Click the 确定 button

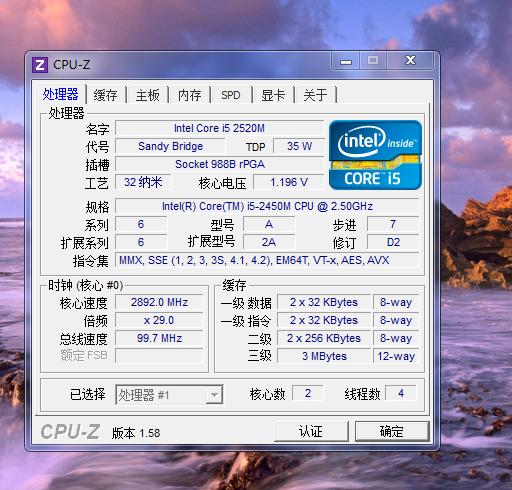392,431
